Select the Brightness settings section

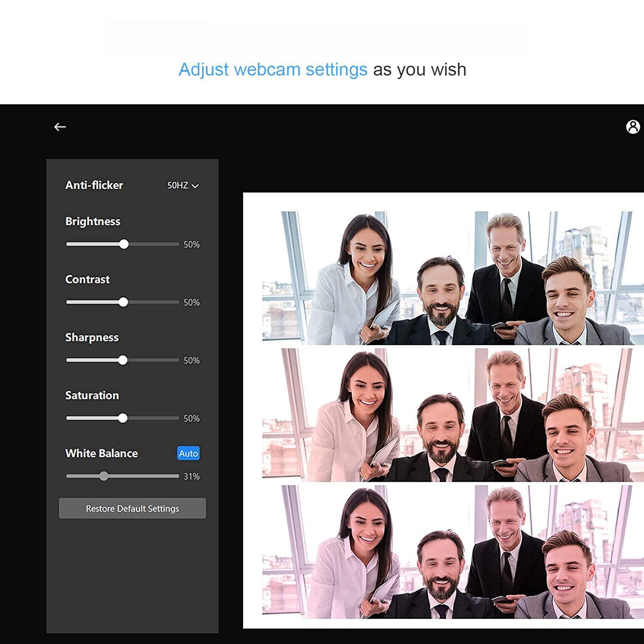(93, 222)
